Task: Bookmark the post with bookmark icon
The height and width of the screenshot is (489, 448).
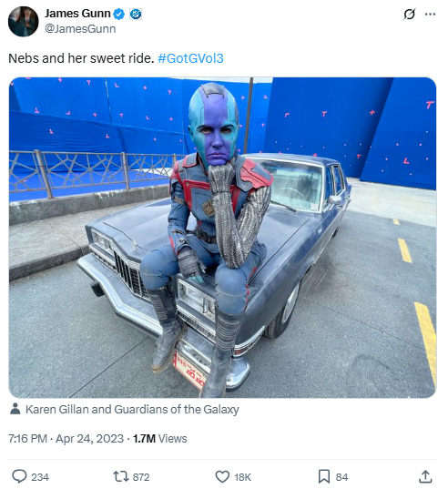Action: click(324, 477)
